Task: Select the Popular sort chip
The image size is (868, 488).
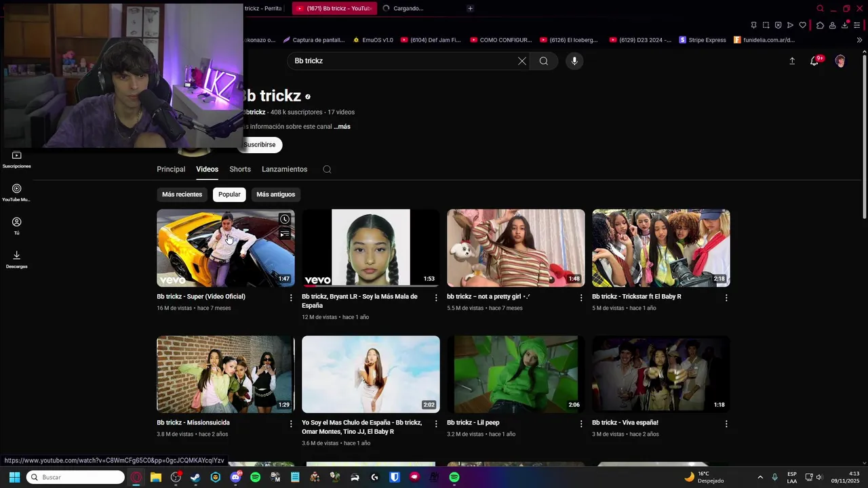Action: (x=229, y=195)
